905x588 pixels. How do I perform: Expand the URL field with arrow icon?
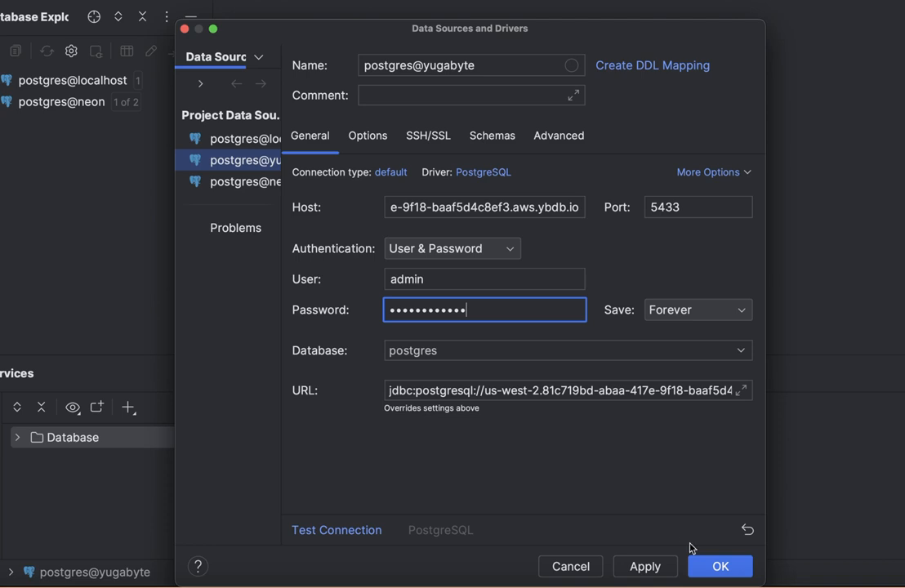point(741,390)
